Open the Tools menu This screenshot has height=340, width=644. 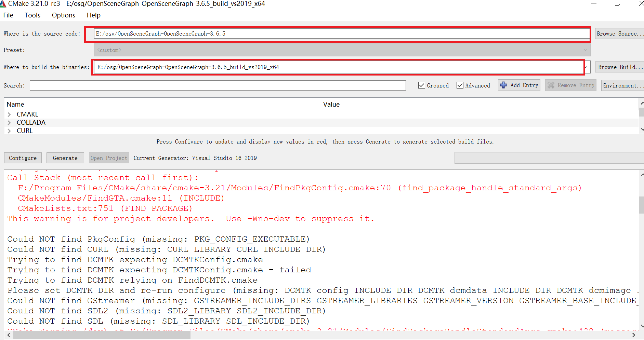pyautogui.click(x=32, y=15)
